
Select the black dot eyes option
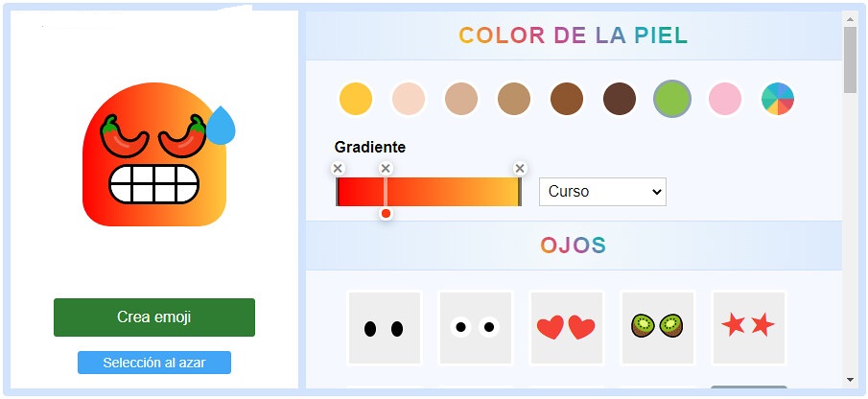(384, 328)
